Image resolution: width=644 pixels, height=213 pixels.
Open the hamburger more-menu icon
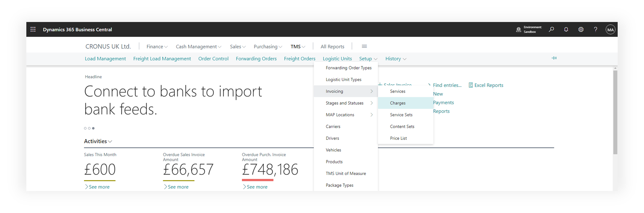click(x=364, y=46)
